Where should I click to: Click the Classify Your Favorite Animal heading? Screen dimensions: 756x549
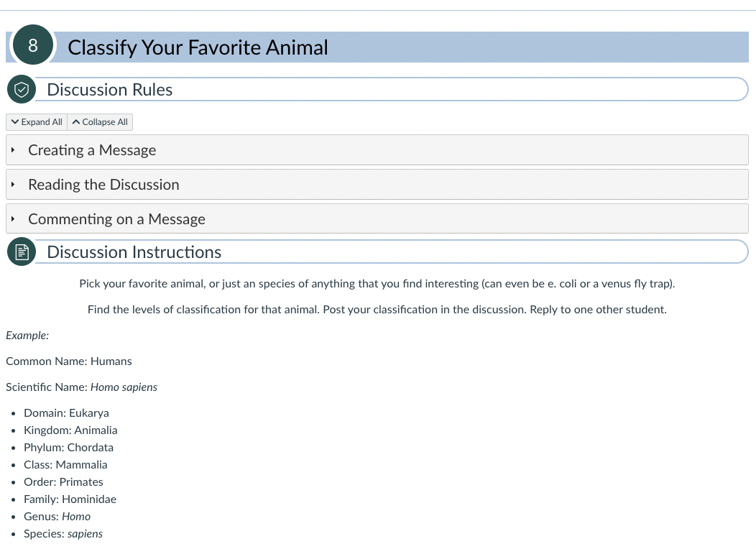coord(198,47)
